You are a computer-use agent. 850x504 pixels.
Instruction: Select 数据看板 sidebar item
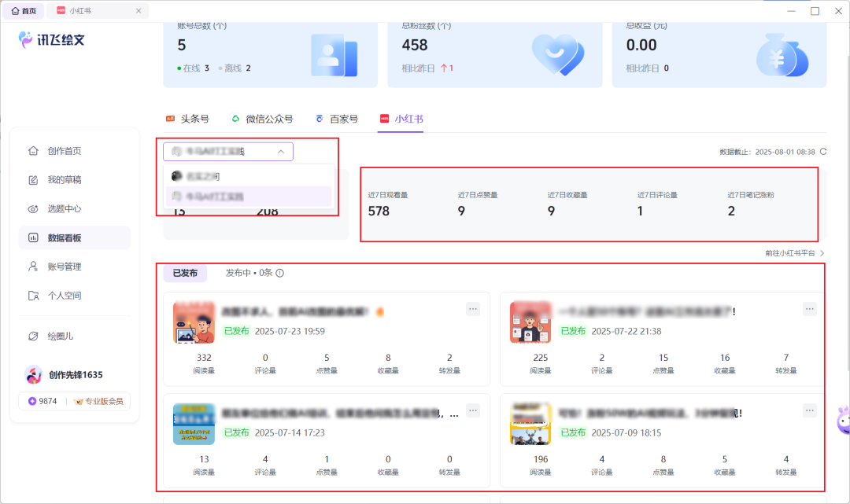[74, 237]
